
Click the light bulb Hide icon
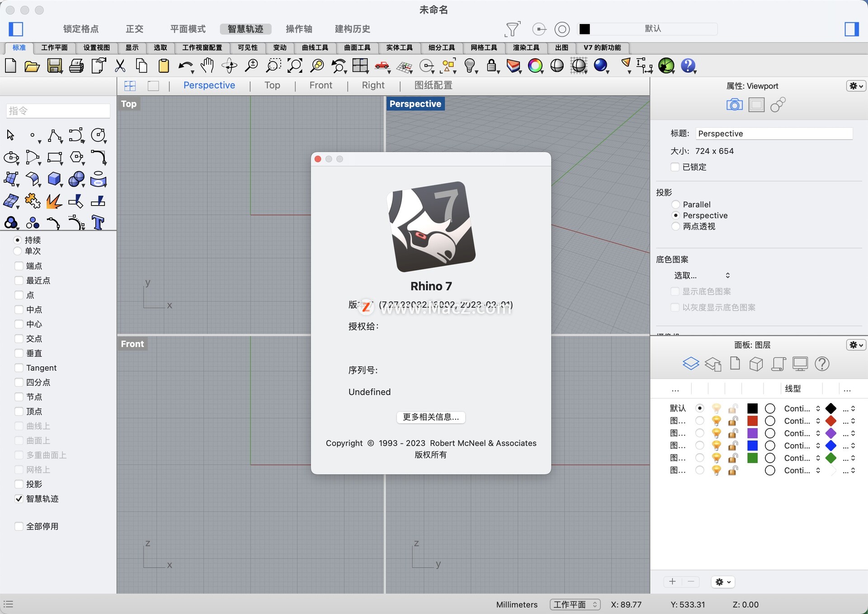pyautogui.click(x=470, y=66)
